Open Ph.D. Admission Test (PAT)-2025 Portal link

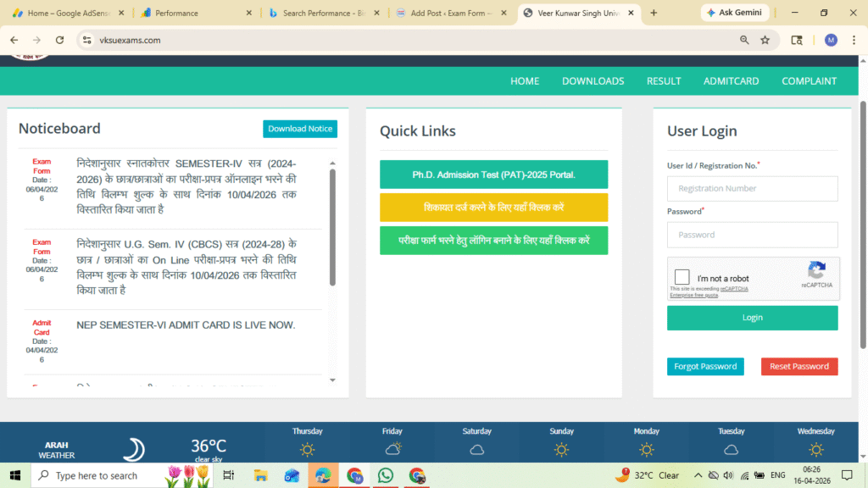point(493,175)
